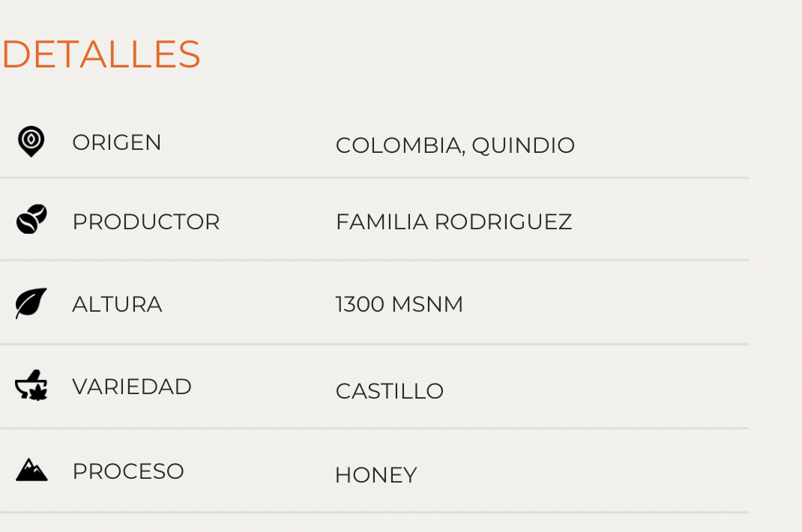Click the coffee beans producer icon
Viewport: 802px width, 532px height.
click(x=31, y=220)
